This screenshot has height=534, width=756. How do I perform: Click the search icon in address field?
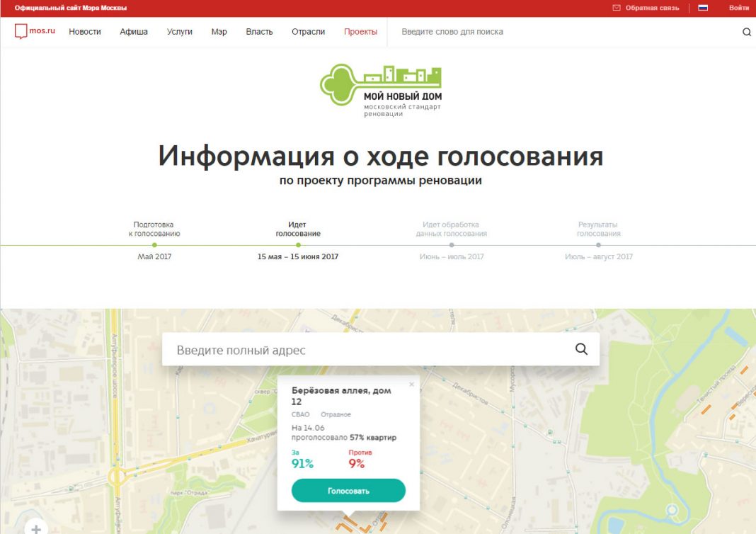(581, 349)
